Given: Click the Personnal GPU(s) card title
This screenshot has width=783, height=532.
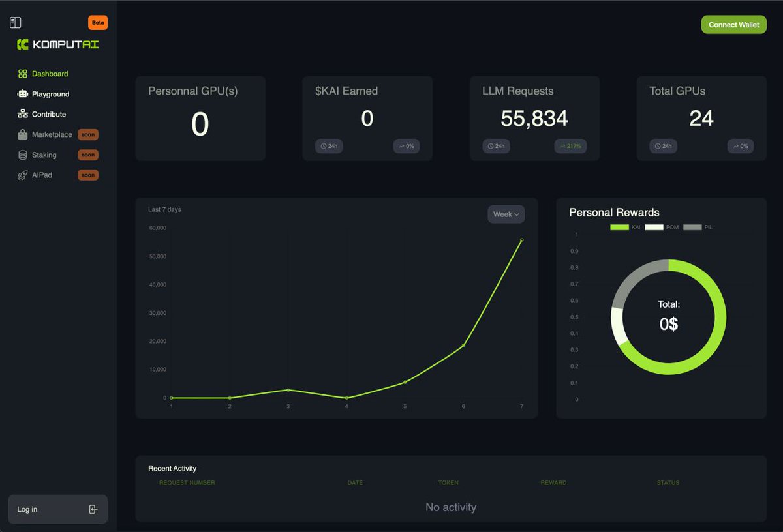Looking at the screenshot, I should 193,91.
